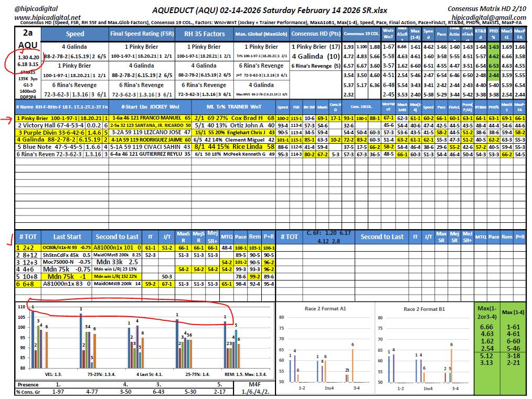Click the STAKES race type label
Screen dimensions: 532x399
click(x=27, y=72)
